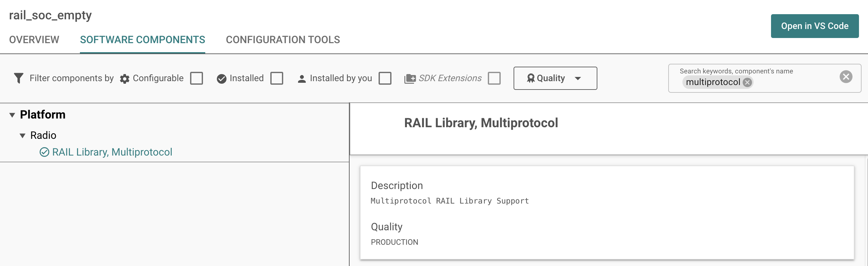Remove the multiprotocol search chip
The image size is (868, 266).
[x=747, y=82]
